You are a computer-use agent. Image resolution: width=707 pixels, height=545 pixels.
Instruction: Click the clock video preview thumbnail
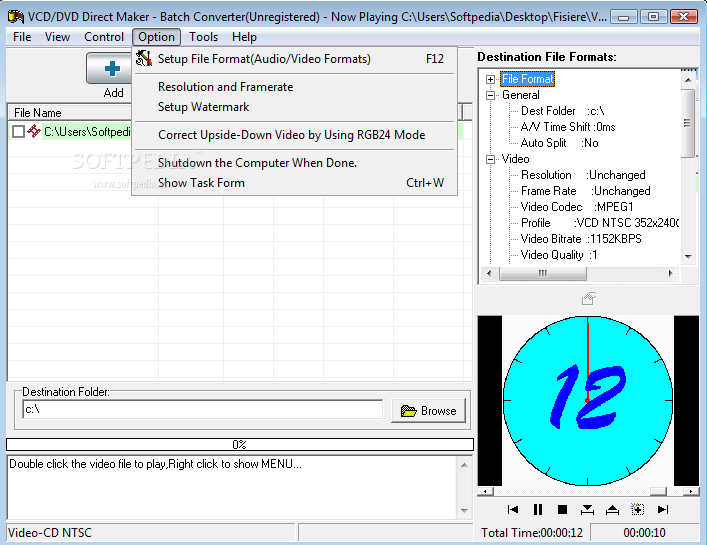(x=588, y=401)
